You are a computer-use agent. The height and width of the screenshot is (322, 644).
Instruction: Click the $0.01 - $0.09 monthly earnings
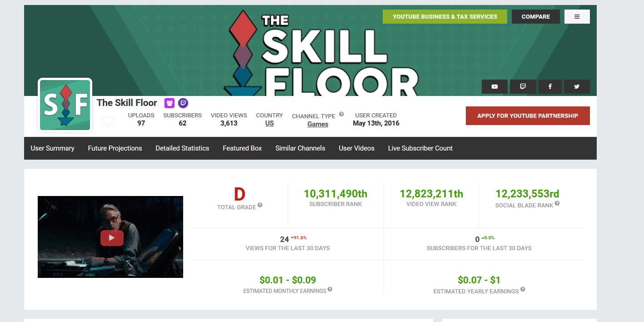tap(288, 280)
